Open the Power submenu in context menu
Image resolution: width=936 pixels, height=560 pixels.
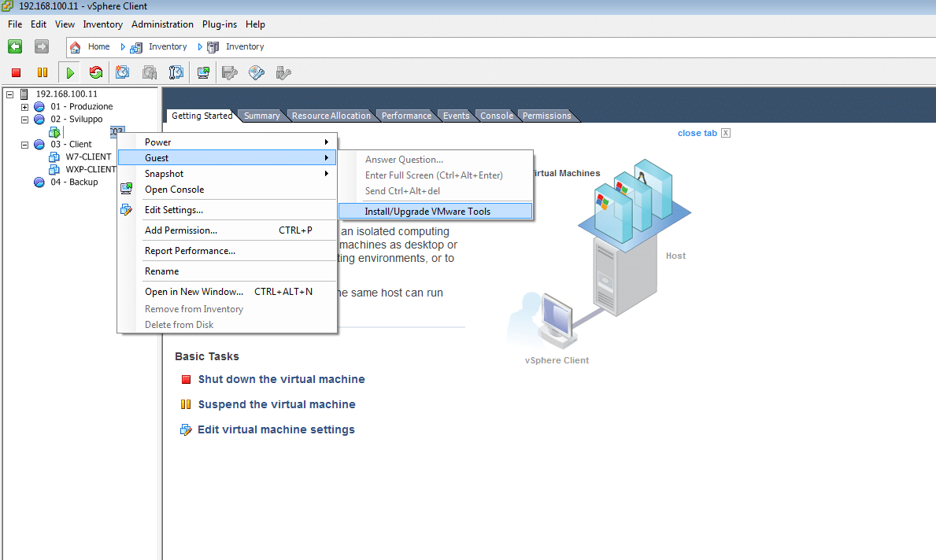click(228, 142)
